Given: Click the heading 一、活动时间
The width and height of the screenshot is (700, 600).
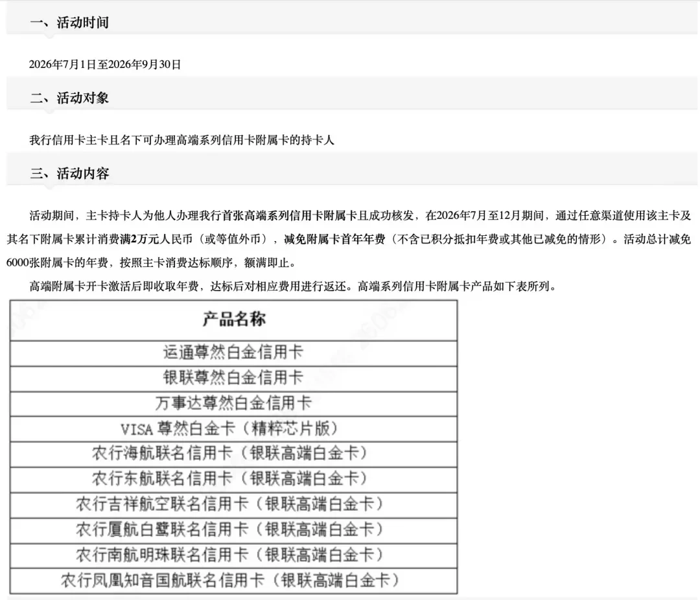Looking at the screenshot, I should pyautogui.click(x=69, y=22).
